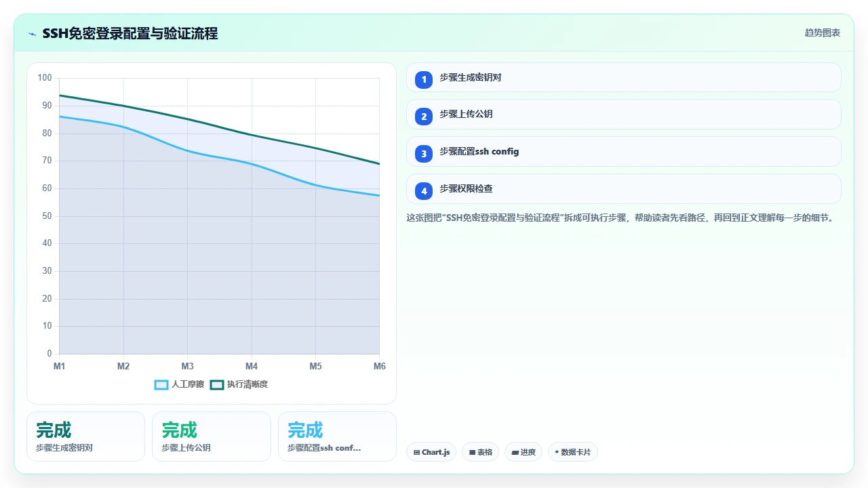Viewport: 868px width, 488px height.
Task: Click the 100 y-axis value
Action: coord(45,78)
